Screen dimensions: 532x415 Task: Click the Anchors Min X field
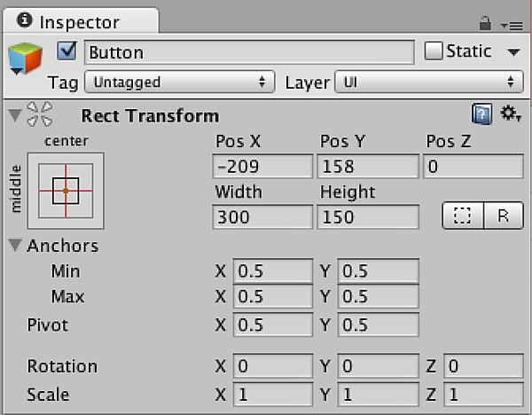tap(273, 270)
